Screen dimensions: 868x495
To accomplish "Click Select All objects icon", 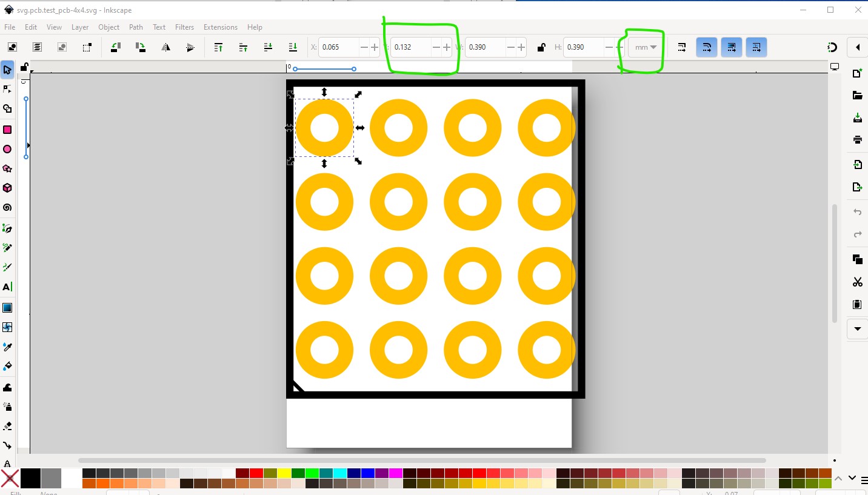I will [12, 47].
